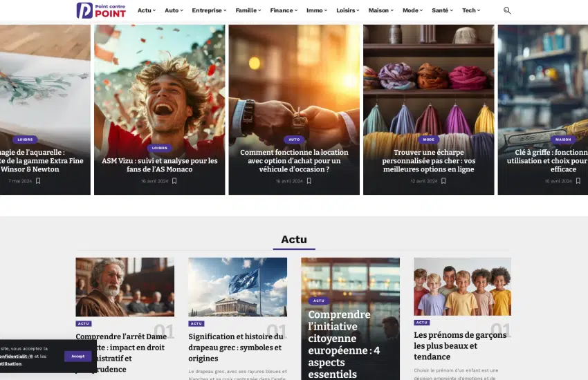
Task: Open the group of boys thumbnail
Action: coord(462,287)
